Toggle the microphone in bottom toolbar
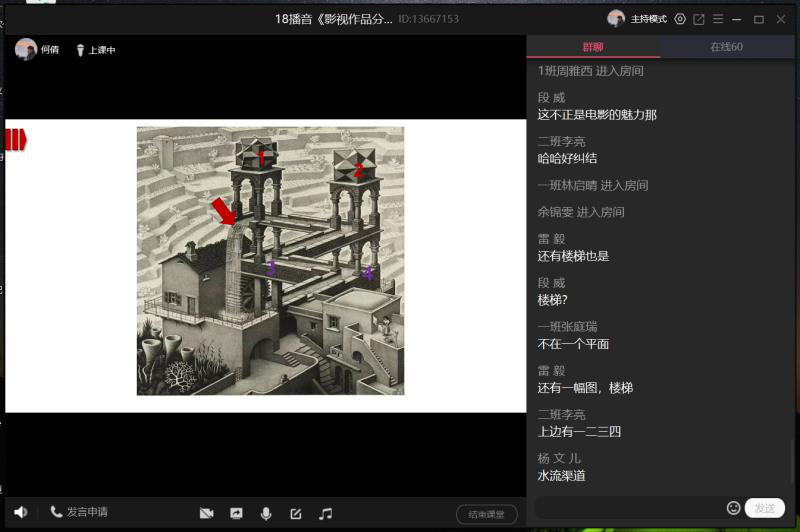Image resolution: width=800 pixels, height=532 pixels. click(x=266, y=513)
